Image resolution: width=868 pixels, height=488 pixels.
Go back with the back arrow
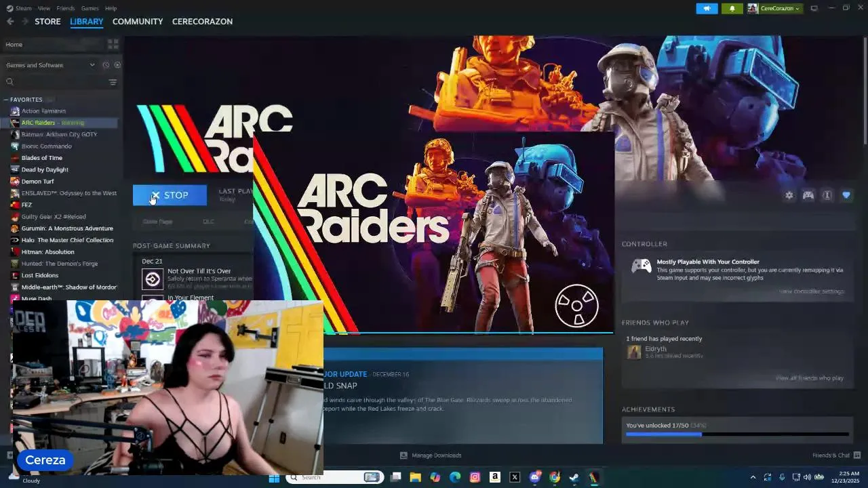[x=10, y=22]
